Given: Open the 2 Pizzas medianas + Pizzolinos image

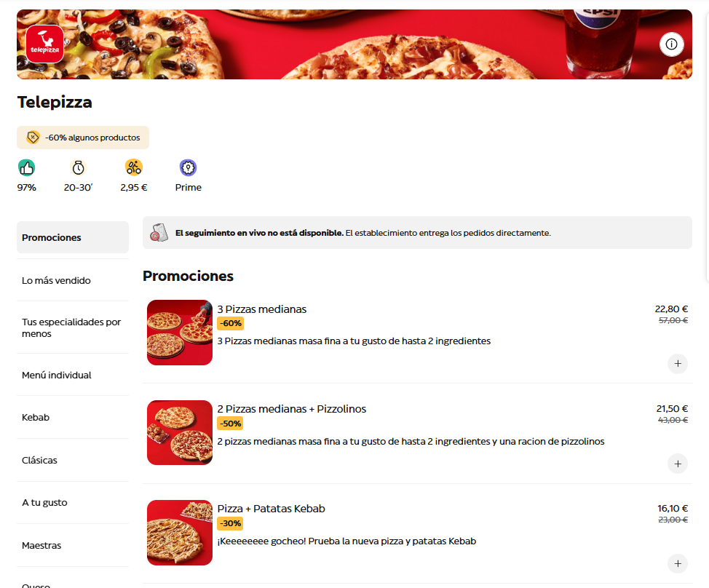Looking at the screenshot, I should (x=180, y=432).
